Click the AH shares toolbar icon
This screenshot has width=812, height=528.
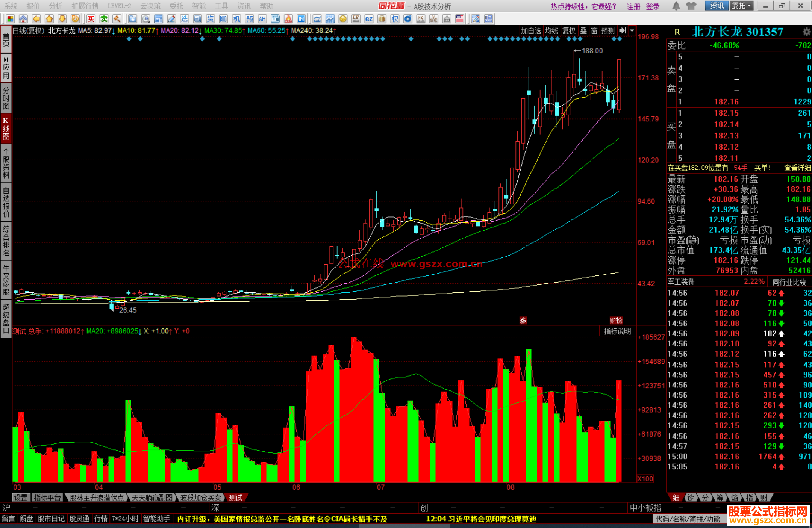click(262, 19)
